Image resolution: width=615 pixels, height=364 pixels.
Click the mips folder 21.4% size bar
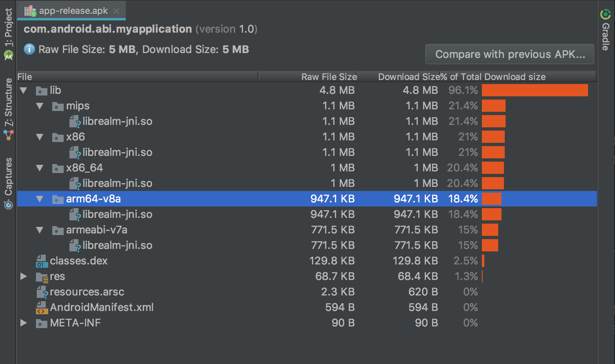click(494, 106)
